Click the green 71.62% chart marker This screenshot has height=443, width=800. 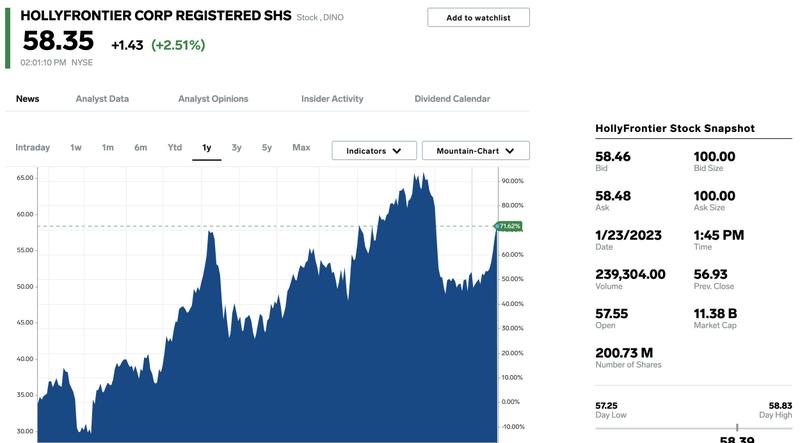point(509,226)
